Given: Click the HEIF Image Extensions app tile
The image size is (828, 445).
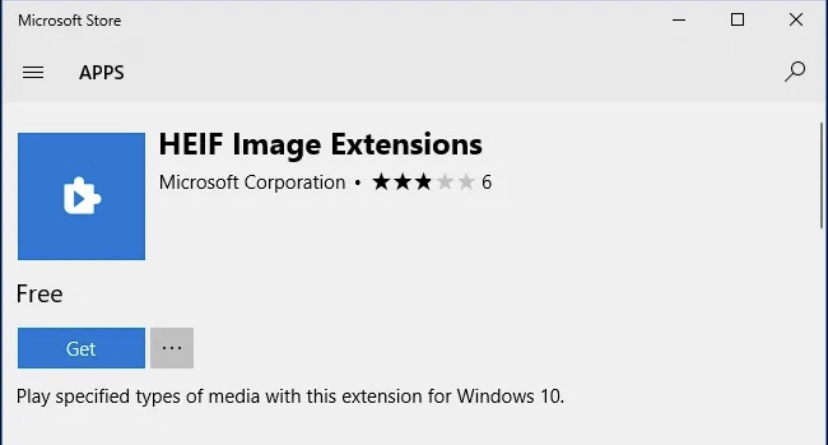Looking at the screenshot, I should tap(81, 196).
